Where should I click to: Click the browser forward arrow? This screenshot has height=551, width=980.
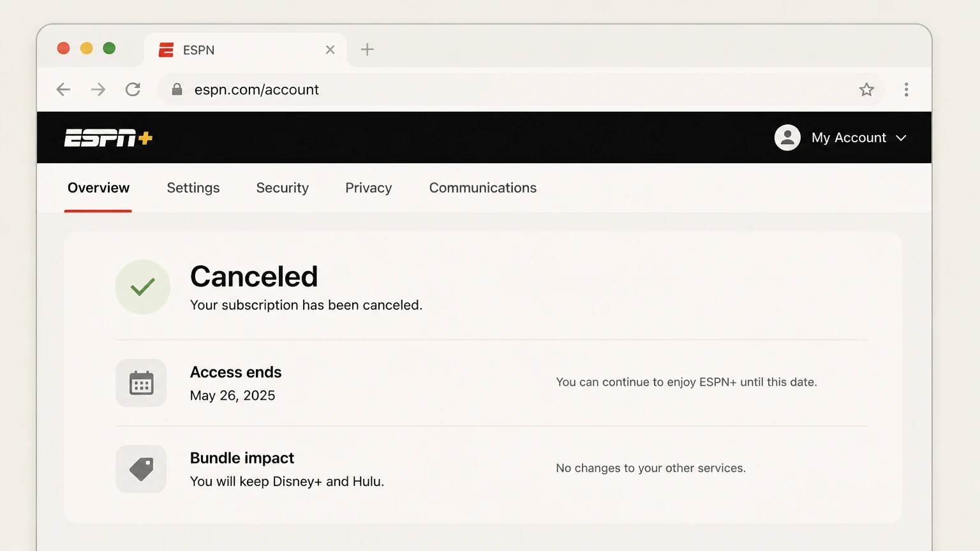98,89
